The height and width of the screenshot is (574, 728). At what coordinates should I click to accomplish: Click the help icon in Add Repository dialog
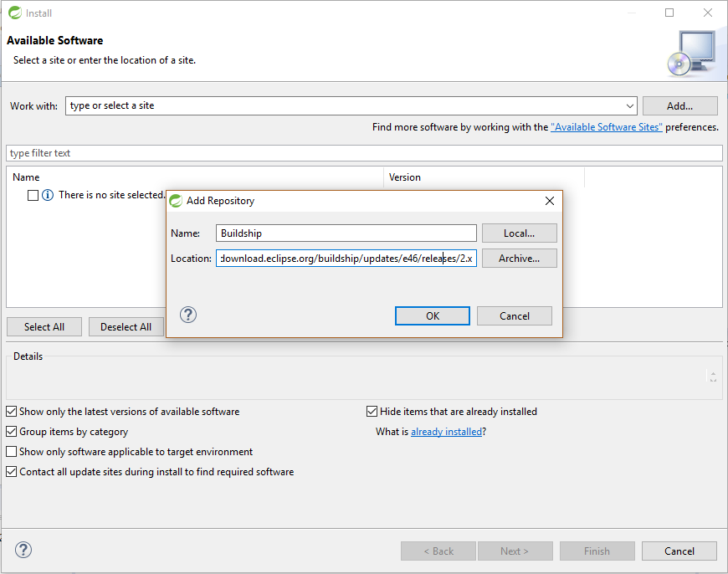click(188, 315)
